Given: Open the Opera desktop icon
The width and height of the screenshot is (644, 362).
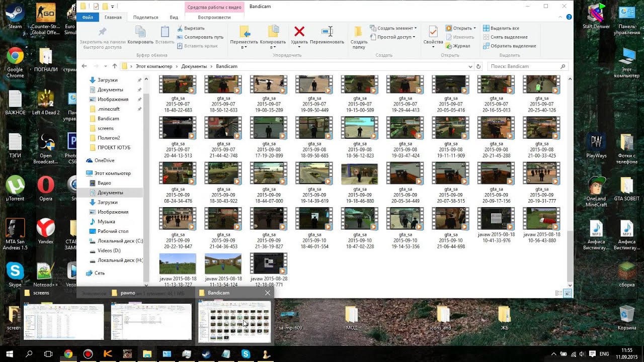Looking at the screenshot, I should (46, 189).
